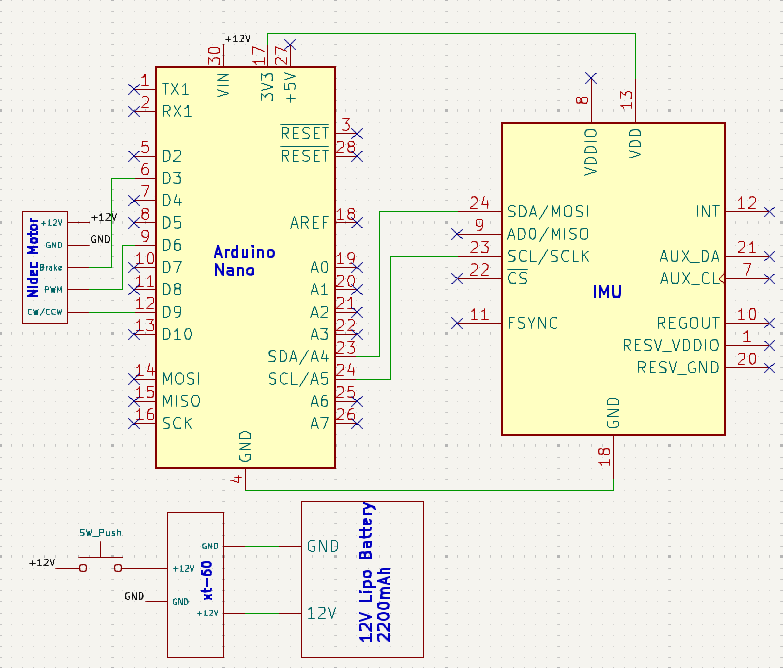783x668 pixels.
Task: Select the SCL/SCLK pin on the IMU
Action: [548, 257]
